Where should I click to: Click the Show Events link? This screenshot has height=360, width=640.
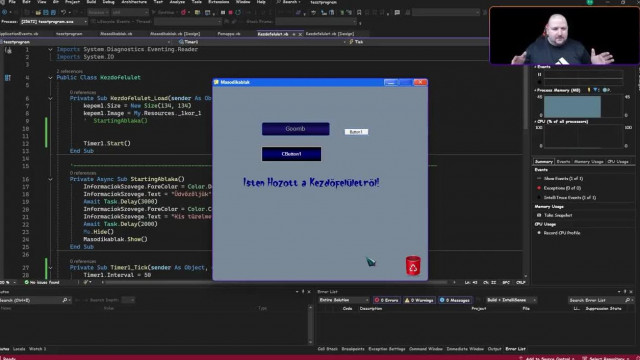point(563,178)
